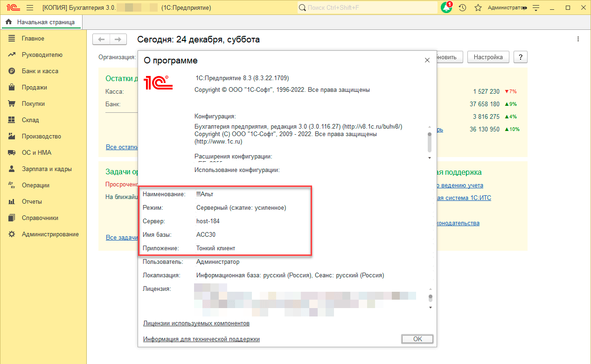Open the Главное section
This screenshot has width=591, height=364.
33,39
